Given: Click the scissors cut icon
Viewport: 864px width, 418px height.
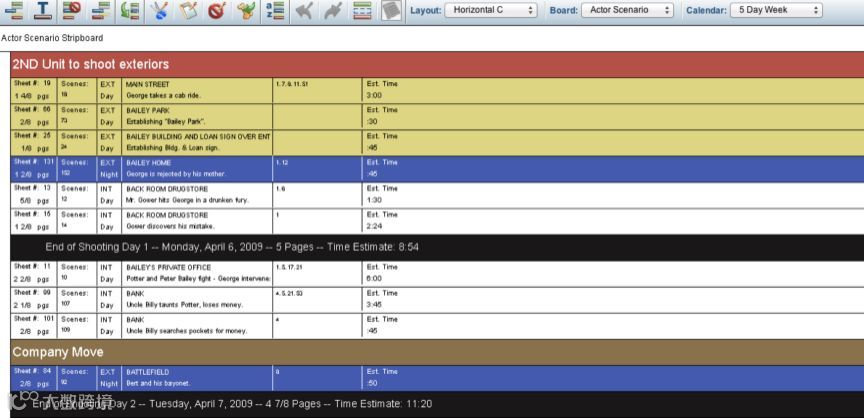Looking at the screenshot, I should (159, 10).
